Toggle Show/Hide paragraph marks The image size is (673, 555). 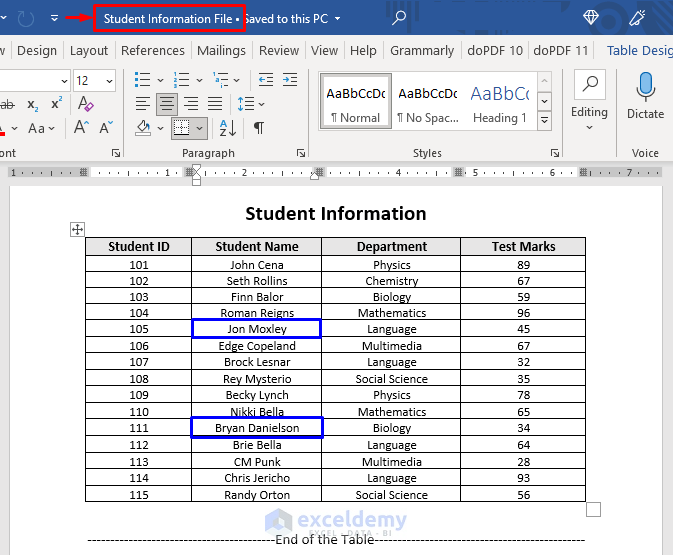(259, 128)
